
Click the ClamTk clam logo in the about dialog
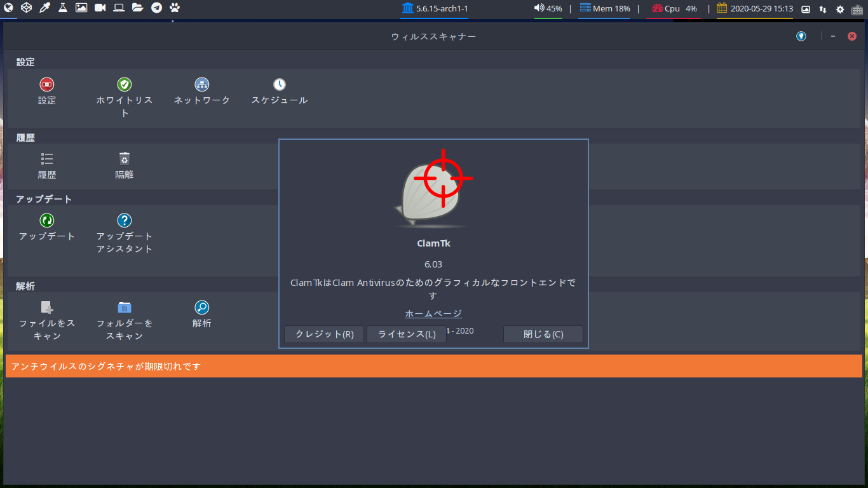433,189
